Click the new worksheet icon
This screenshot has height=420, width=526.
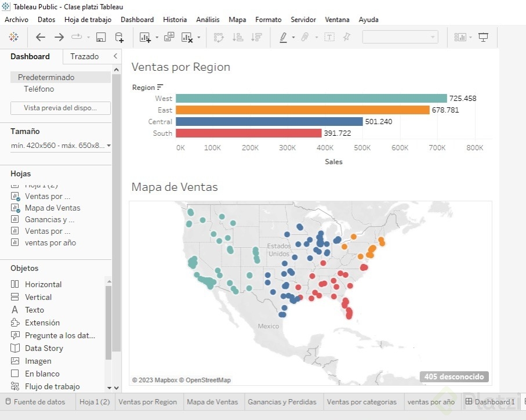click(145, 37)
